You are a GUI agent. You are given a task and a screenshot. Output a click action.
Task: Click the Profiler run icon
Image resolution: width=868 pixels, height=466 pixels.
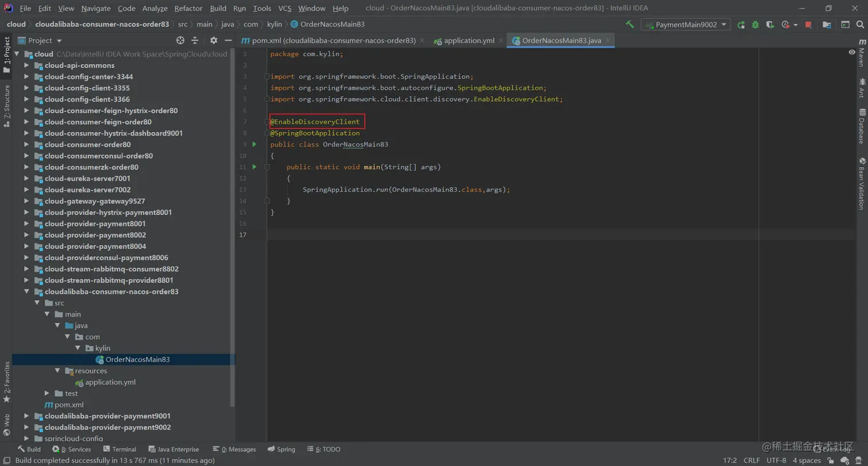pos(785,25)
